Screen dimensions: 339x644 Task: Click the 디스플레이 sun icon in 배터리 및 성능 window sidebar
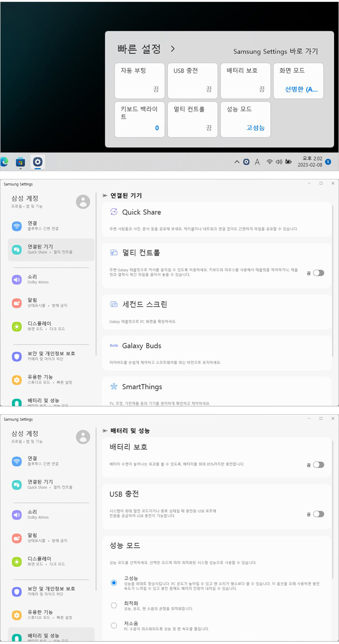(x=17, y=562)
